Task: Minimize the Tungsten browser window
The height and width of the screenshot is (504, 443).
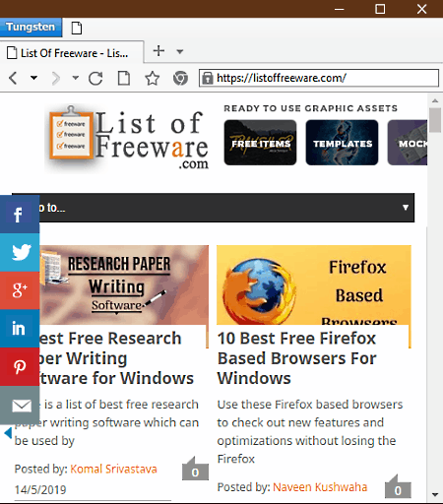Action: (x=339, y=9)
